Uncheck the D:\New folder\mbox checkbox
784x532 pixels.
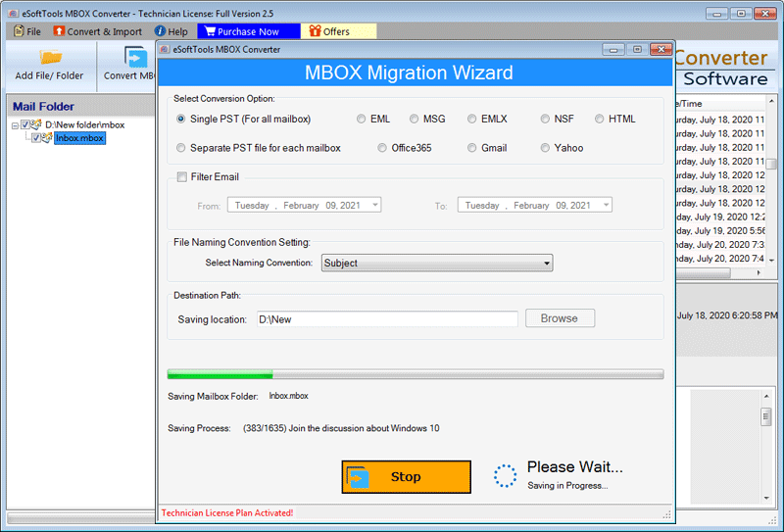(25, 124)
